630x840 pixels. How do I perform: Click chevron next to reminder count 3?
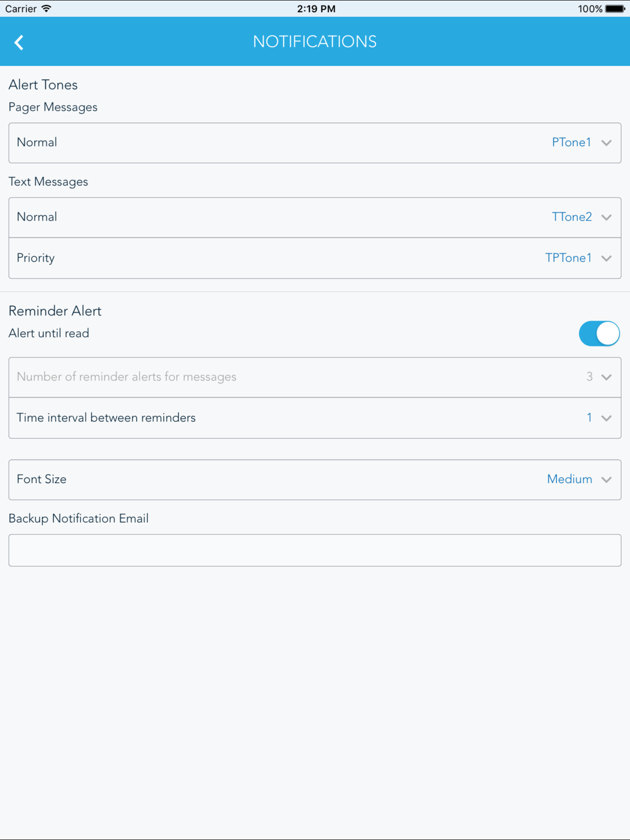(607, 377)
